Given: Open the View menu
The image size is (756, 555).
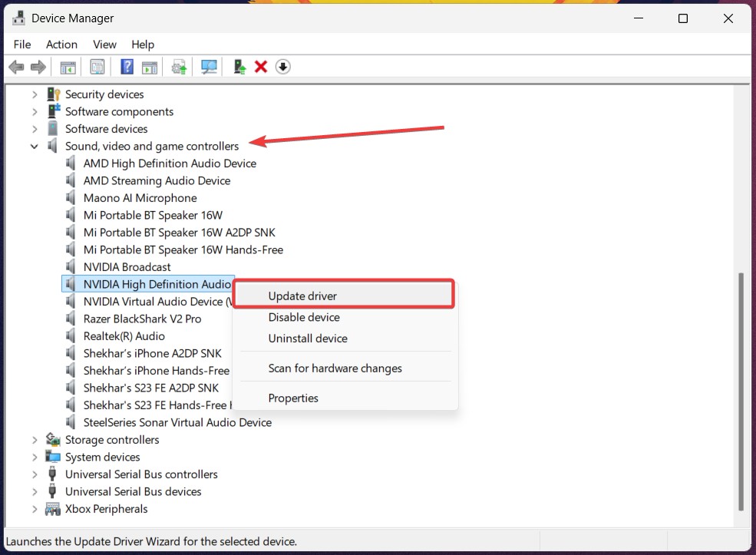Looking at the screenshot, I should (x=104, y=45).
